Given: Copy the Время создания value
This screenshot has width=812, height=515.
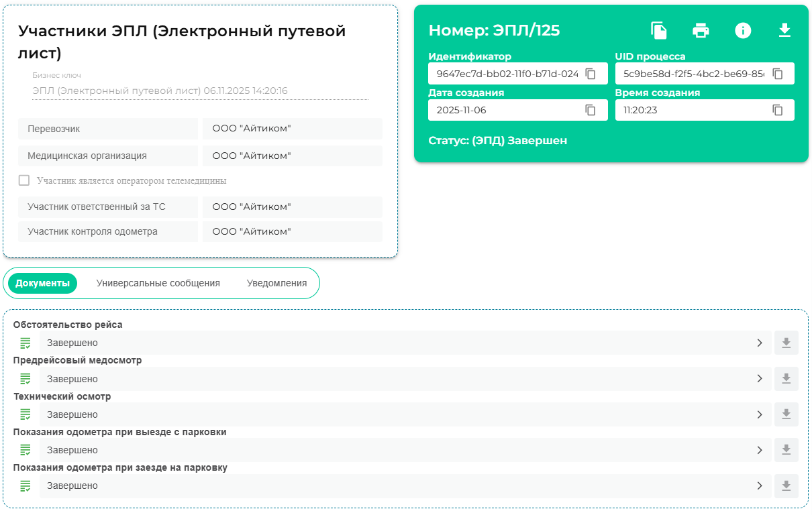Looking at the screenshot, I should coord(778,110).
